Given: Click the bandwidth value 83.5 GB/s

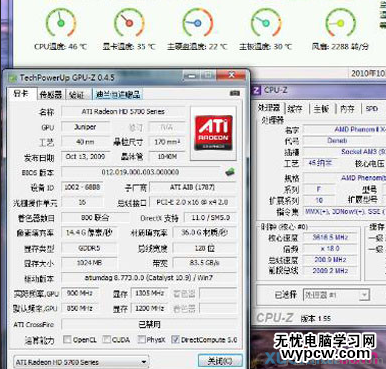Looking at the screenshot, I should click(x=205, y=263).
